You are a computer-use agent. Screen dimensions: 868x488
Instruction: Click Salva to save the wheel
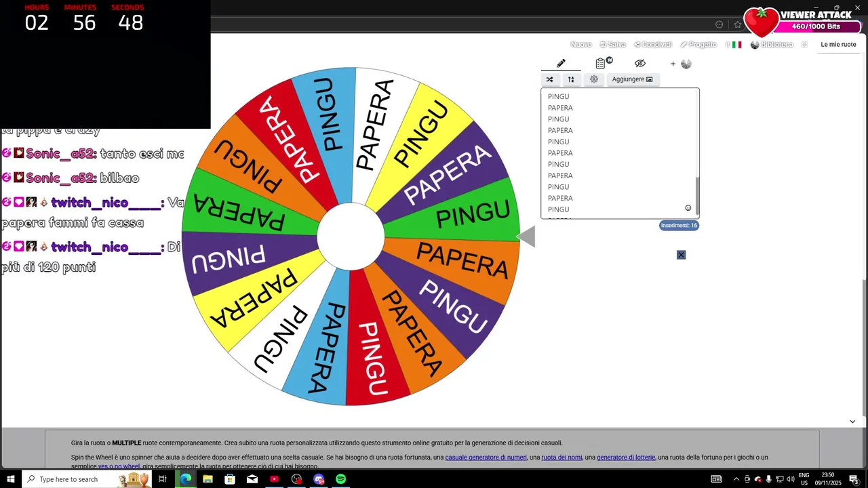coord(612,45)
